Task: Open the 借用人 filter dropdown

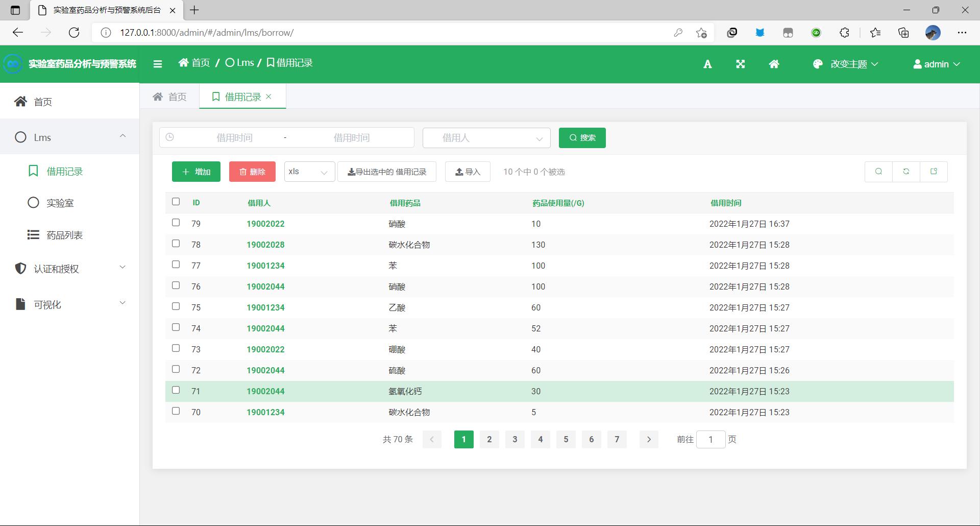Action: click(x=486, y=138)
